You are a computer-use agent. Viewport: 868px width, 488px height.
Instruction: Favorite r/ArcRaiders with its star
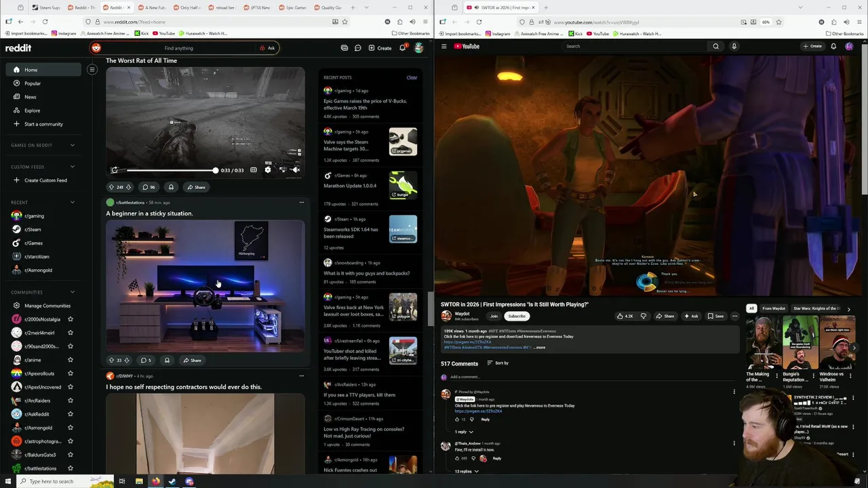(x=71, y=401)
